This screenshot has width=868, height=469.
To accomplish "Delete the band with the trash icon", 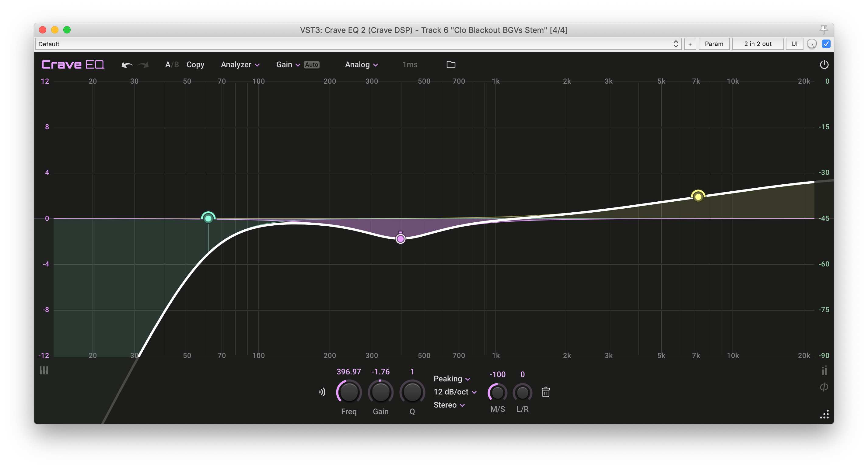I will [545, 392].
